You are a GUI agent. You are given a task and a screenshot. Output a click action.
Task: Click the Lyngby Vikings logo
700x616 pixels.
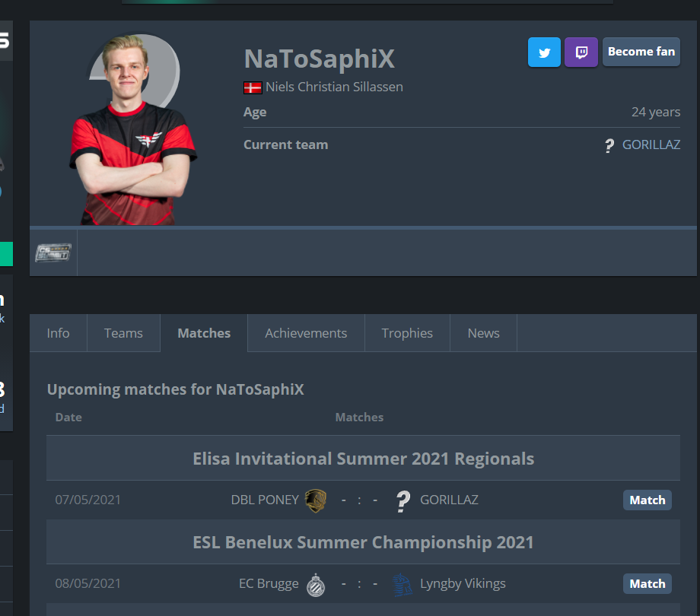[x=402, y=585]
